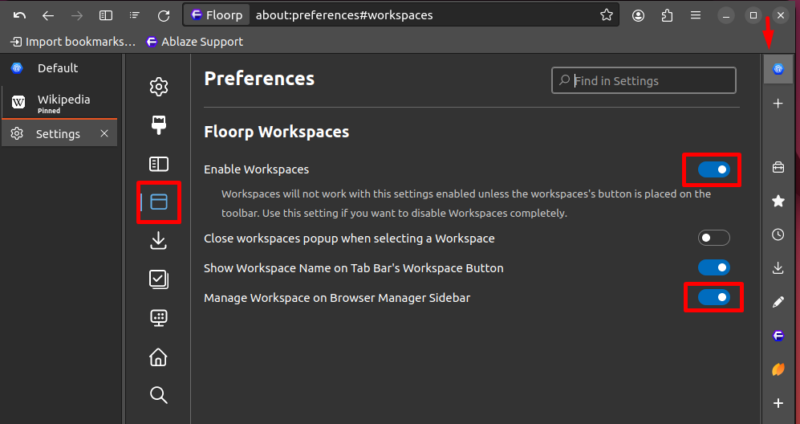Click the Preferences page title
The width and height of the screenshot is (800, 424).
click(x=259, y=79)
